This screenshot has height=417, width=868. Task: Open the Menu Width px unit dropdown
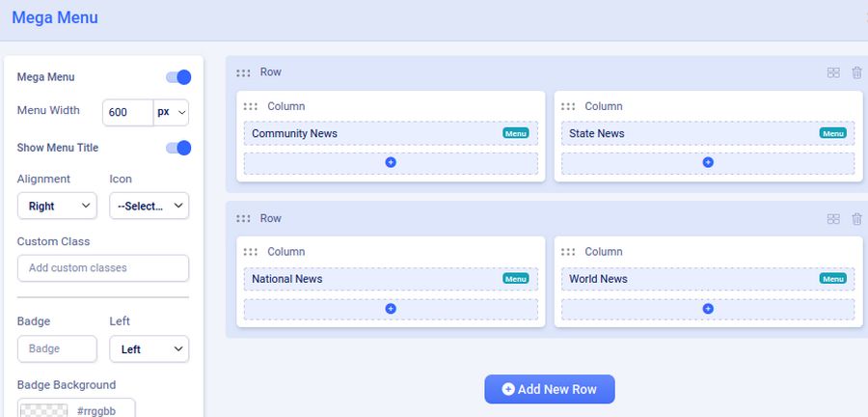171,112
